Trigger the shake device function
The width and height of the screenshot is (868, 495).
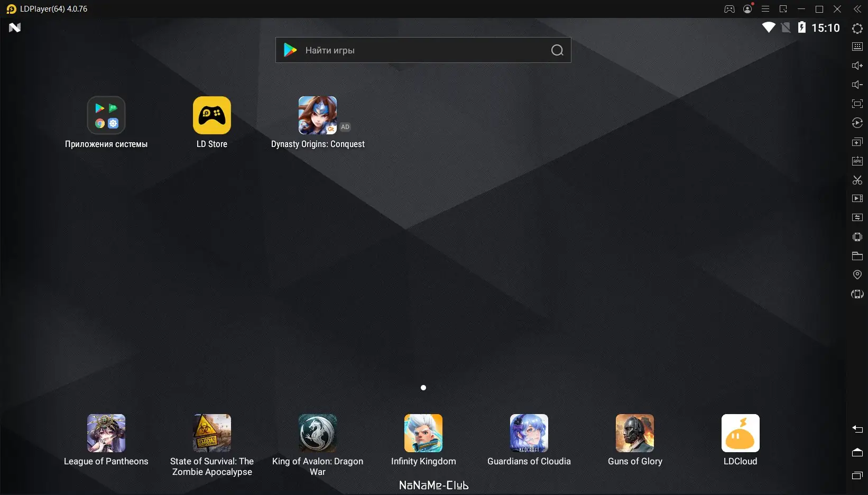pyautogui.click(x=857, y=237)
